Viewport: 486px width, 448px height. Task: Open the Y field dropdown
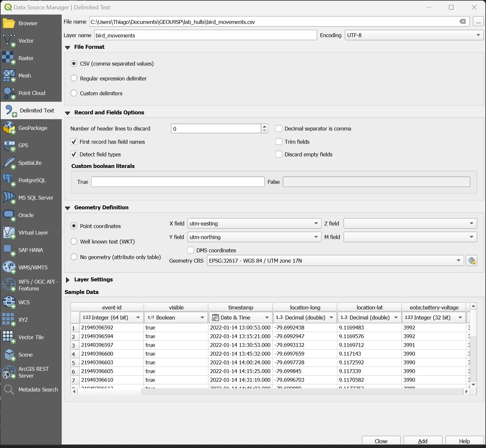[x=254, y=237]
